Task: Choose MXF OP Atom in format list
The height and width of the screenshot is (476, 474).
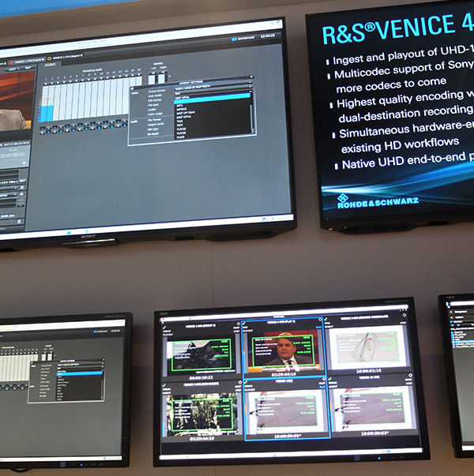Action: [x=186, y=113]
